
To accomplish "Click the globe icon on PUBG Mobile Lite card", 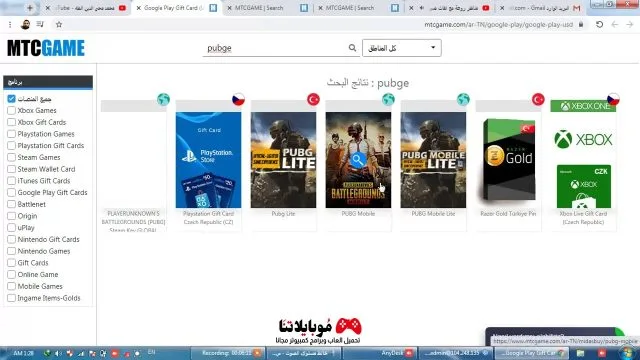I will [x=463, y=99].
